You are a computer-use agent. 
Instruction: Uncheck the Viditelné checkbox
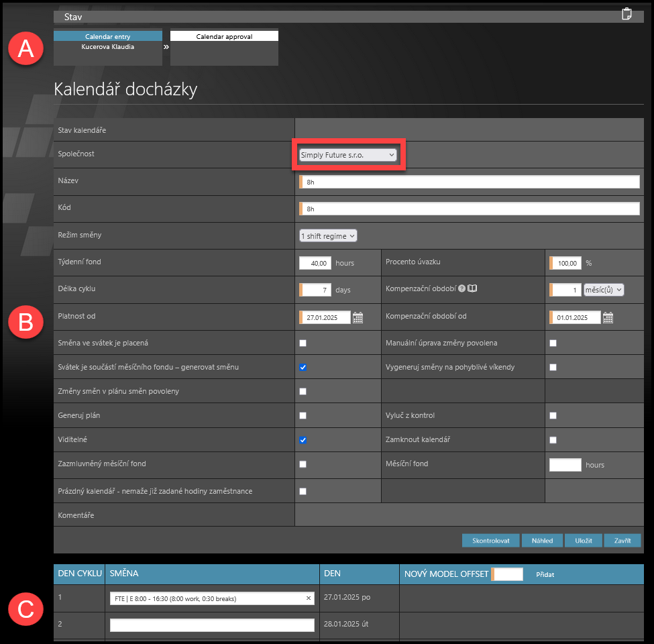tap(303, 440)
